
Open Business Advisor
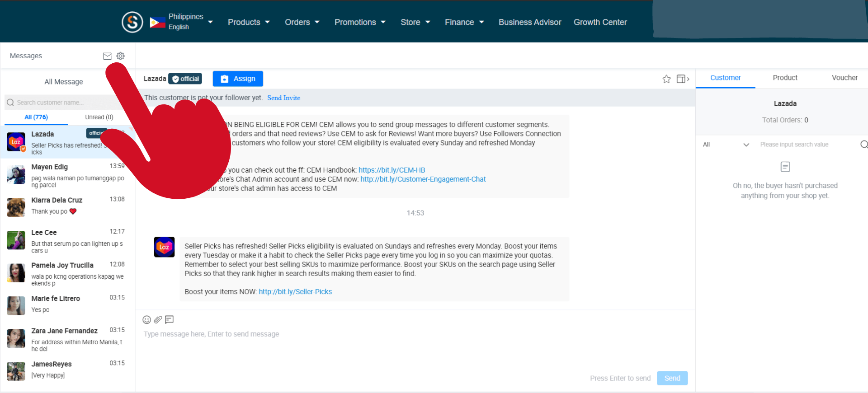tap(530, 22)
